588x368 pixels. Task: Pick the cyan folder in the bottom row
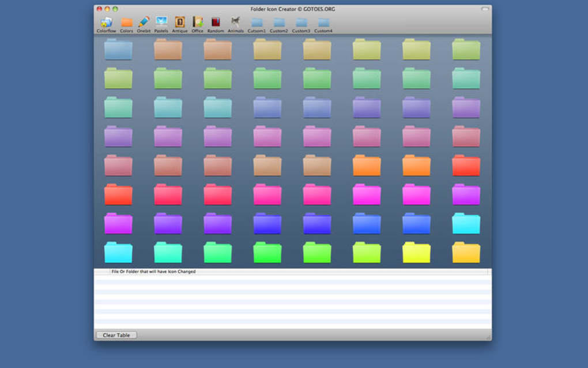pyautogui.click(x=118, y=252)
